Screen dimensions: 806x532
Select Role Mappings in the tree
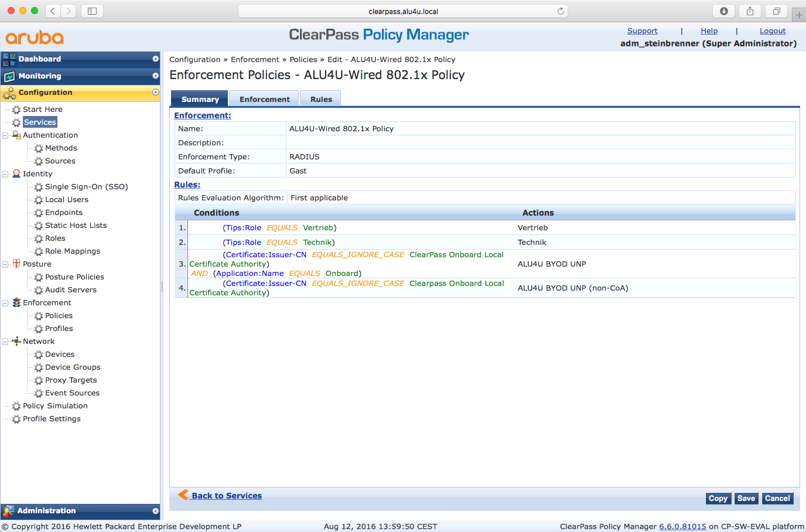(x=73, y=251)
